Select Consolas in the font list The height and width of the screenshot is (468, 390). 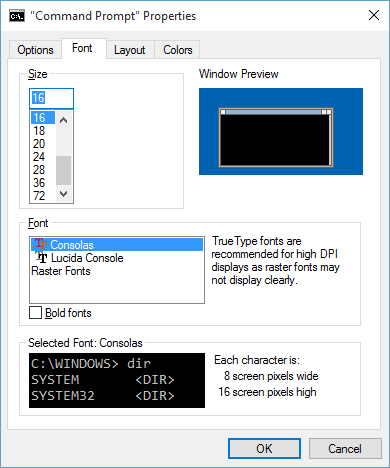click(x=117, y=245)
